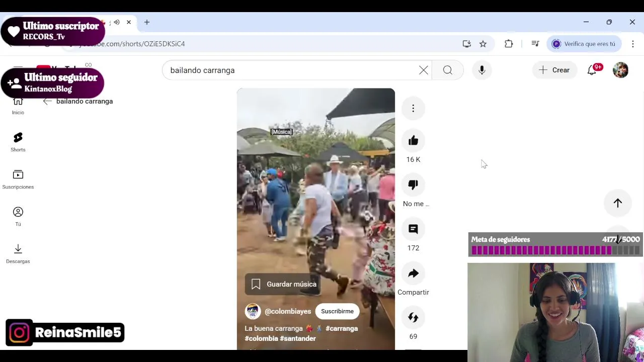Open comments with 172 count
The image size is (644, 362).
coord(413,229)
